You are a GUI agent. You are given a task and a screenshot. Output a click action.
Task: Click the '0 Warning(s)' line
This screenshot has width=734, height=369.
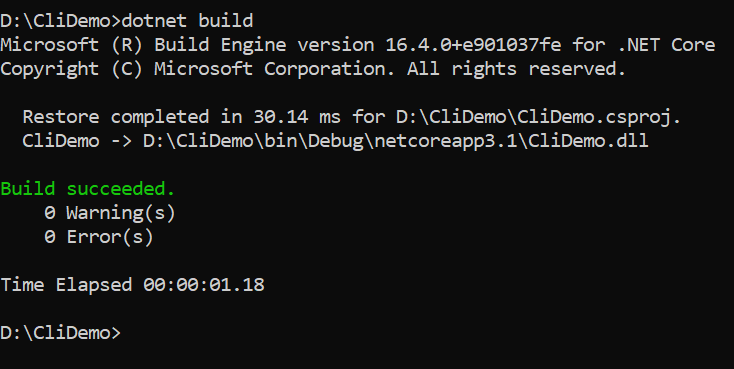point(110,213)
